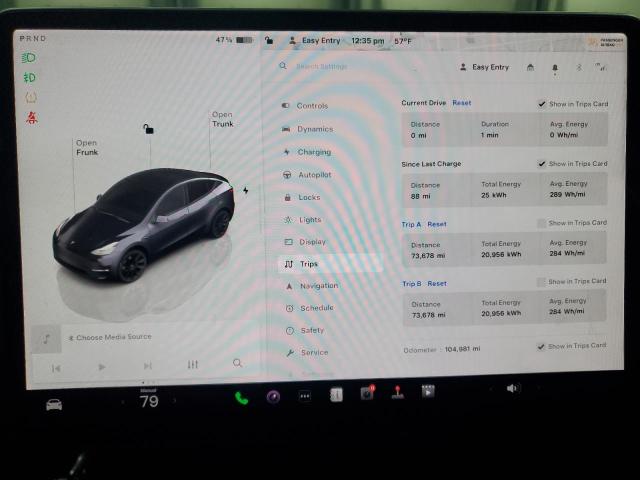Tap the tire pressure warning icon
The width and height of the screenshot is (640, 480).
(31, 97)
